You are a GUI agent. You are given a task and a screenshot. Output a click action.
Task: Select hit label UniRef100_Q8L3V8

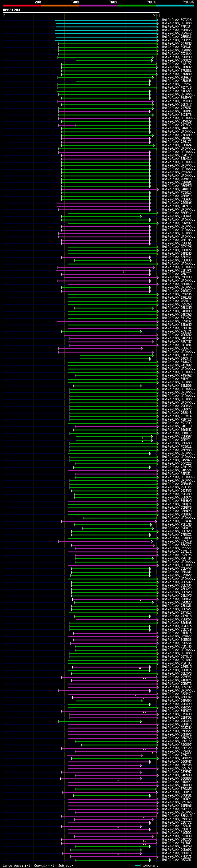click(177, 531)
